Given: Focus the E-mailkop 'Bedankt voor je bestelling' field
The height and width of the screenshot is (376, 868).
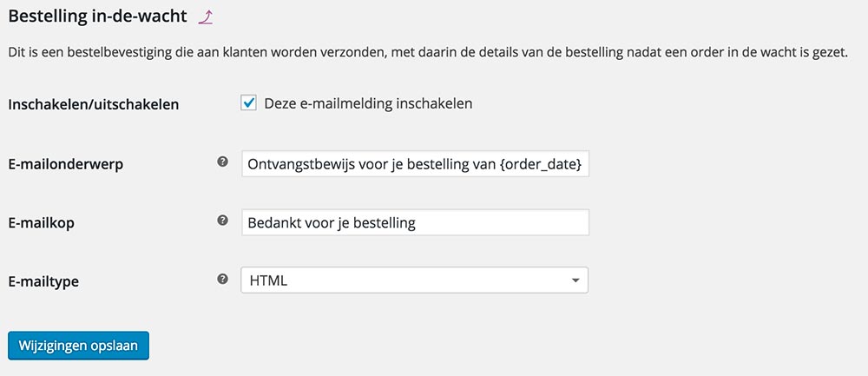Looking at the screenshot, I should [415, 222].
